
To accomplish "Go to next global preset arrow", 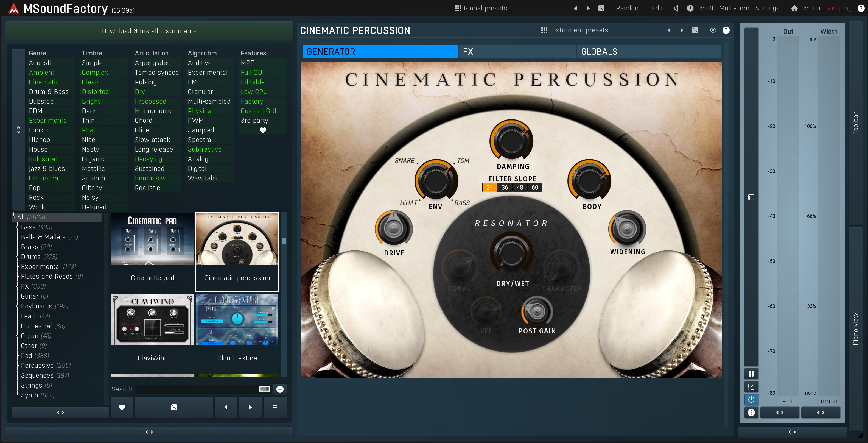I will pos(588,8).
